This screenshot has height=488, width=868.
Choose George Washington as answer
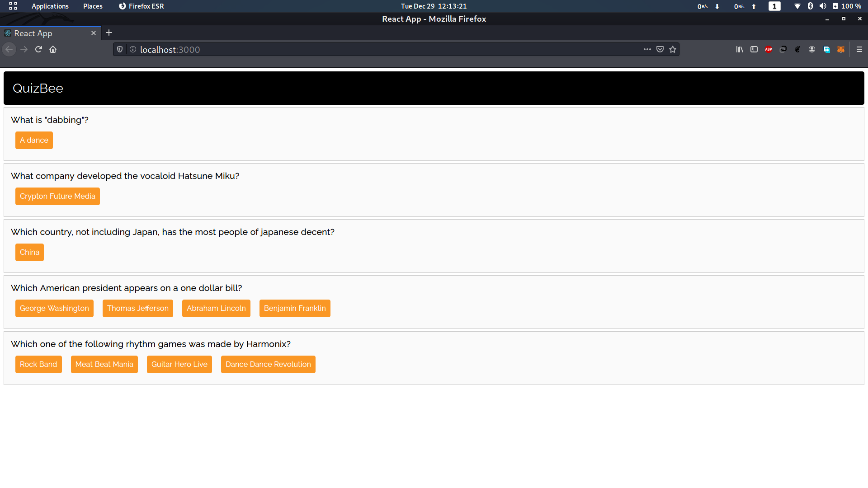tap(54, 309)
